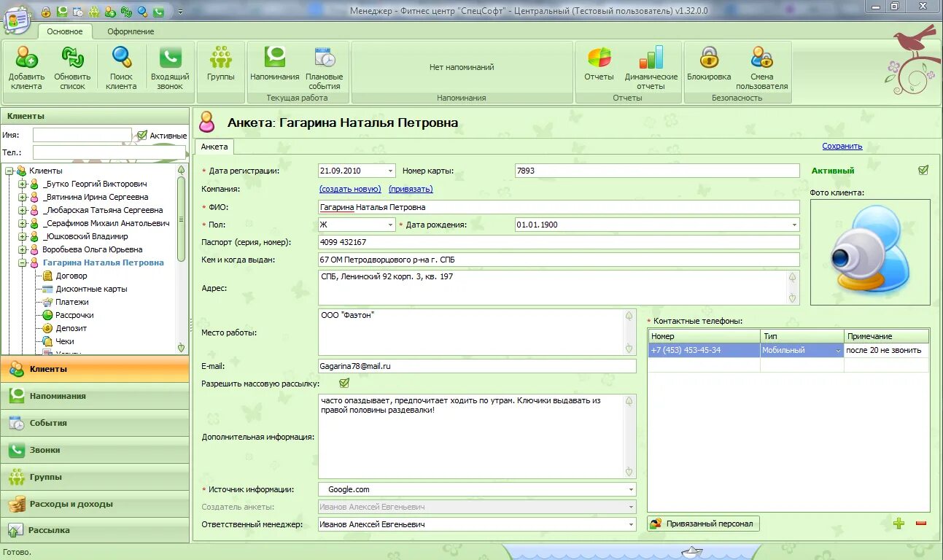Expand the _Вятинина Ирина Сергеевна node
Viewport: 943px width, 560px height.
[22, 197]
